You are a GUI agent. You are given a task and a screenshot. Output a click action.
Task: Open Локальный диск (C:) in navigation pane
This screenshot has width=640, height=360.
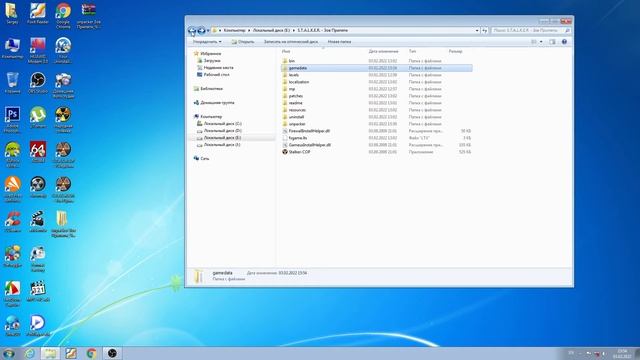(222, 123)
